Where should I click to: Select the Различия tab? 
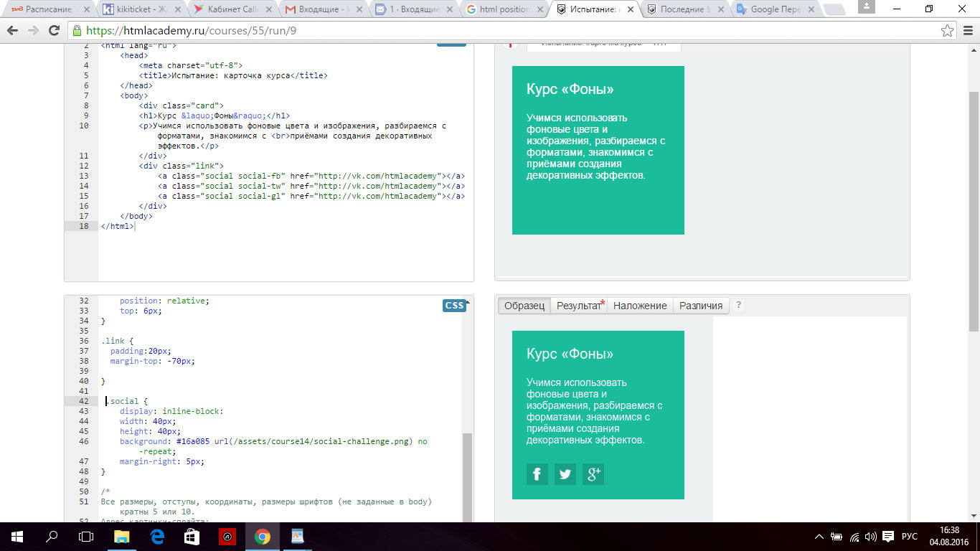(x=701, y=306)
